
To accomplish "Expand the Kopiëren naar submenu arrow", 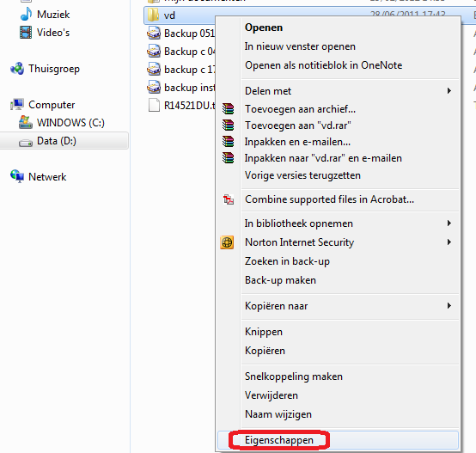I will pos(449,306).
